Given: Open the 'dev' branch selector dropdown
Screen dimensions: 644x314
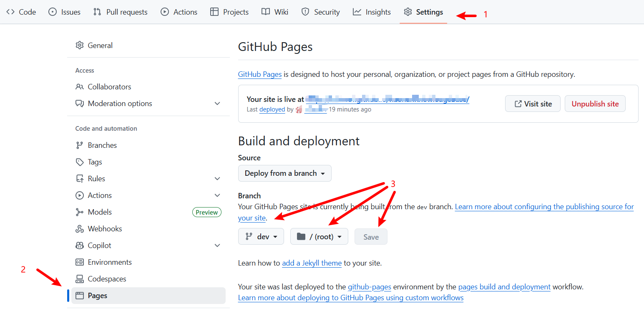Looking at the screenshot, I should coord(261,236).
